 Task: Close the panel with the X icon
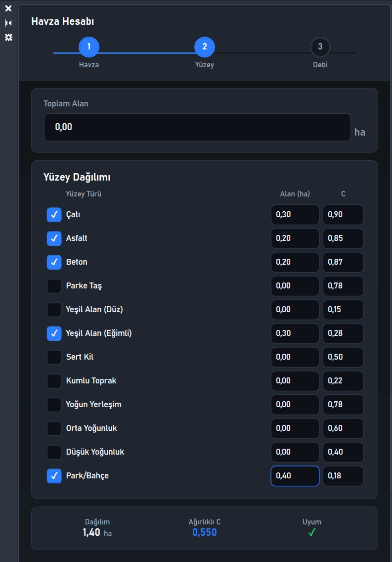[8, 8]
